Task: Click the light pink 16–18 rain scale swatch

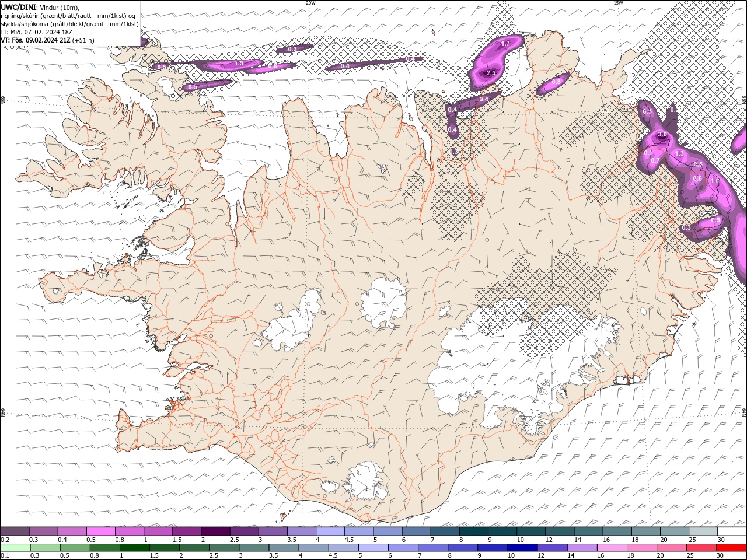Action: coord(612,548)
